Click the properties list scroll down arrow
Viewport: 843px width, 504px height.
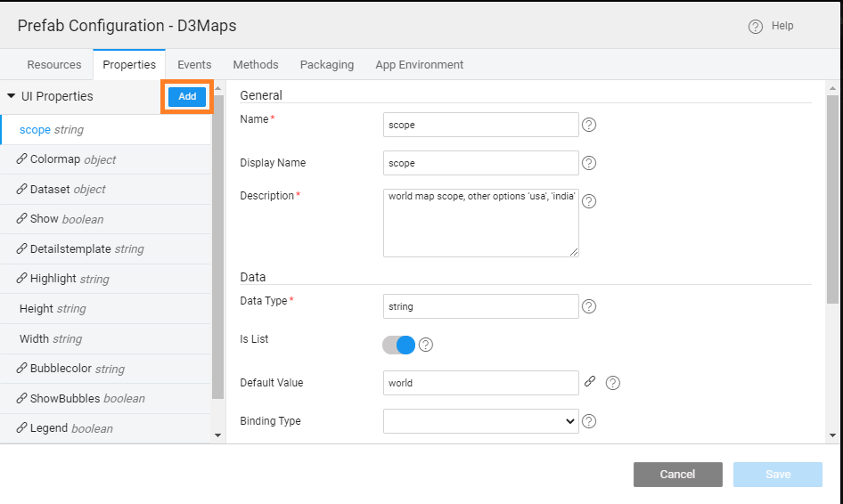pos(217,435)
